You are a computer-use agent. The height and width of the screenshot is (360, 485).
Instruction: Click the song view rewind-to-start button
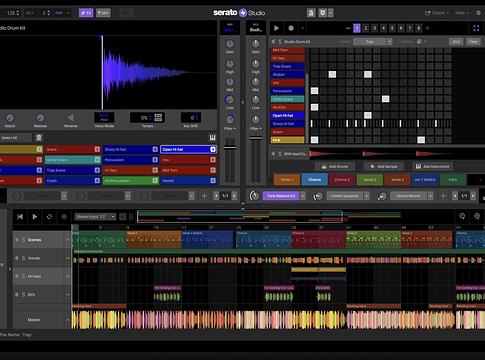(x=20, y=217)
